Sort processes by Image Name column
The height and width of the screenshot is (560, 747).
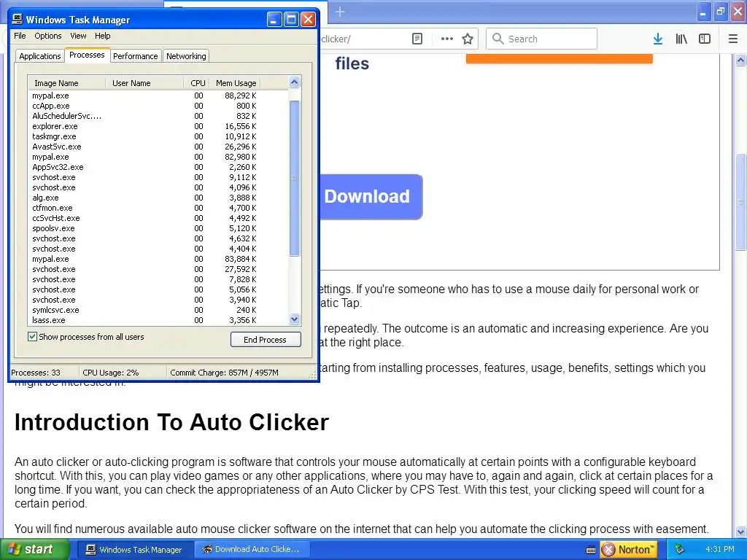[x=66, y=83]
